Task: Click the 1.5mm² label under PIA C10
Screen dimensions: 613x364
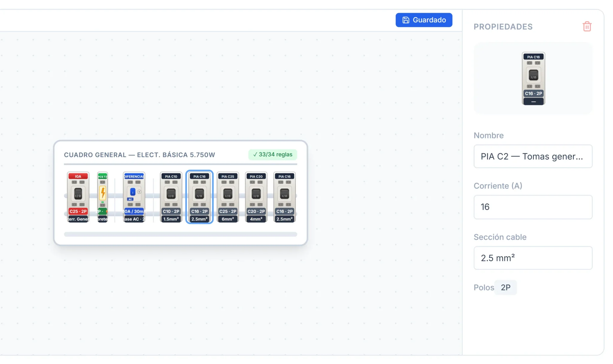Action: click(x=171, y=219)
